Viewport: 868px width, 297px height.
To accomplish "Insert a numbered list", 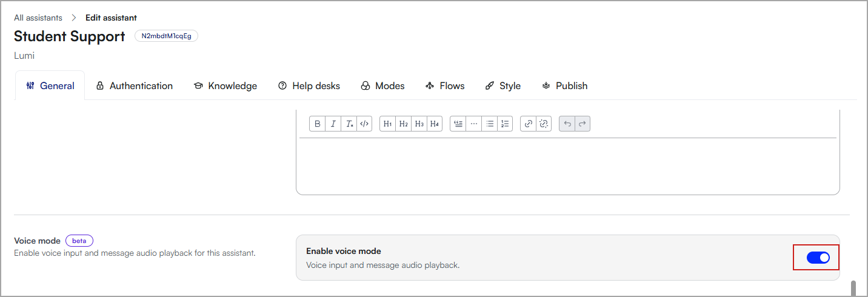I will click(x=505, y=124).
